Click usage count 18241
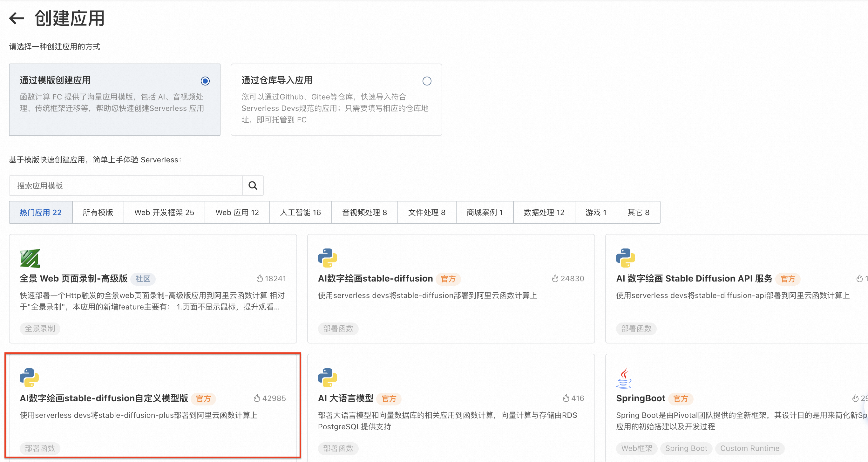 [x=275, y=278]
